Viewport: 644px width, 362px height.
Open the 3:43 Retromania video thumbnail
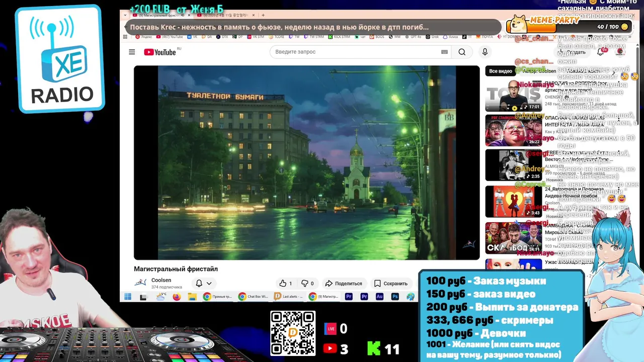513,202
